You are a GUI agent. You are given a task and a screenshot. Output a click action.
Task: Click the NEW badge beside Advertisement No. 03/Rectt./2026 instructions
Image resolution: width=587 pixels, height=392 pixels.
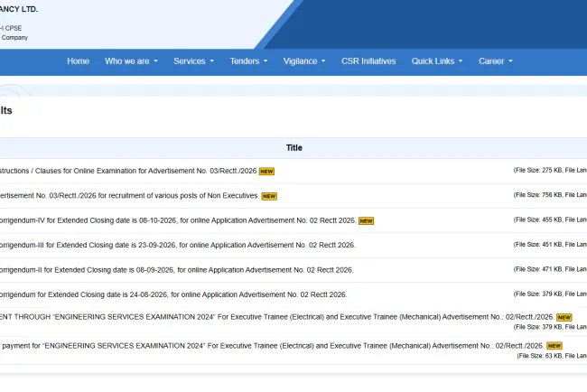click(x=266, y=172)
